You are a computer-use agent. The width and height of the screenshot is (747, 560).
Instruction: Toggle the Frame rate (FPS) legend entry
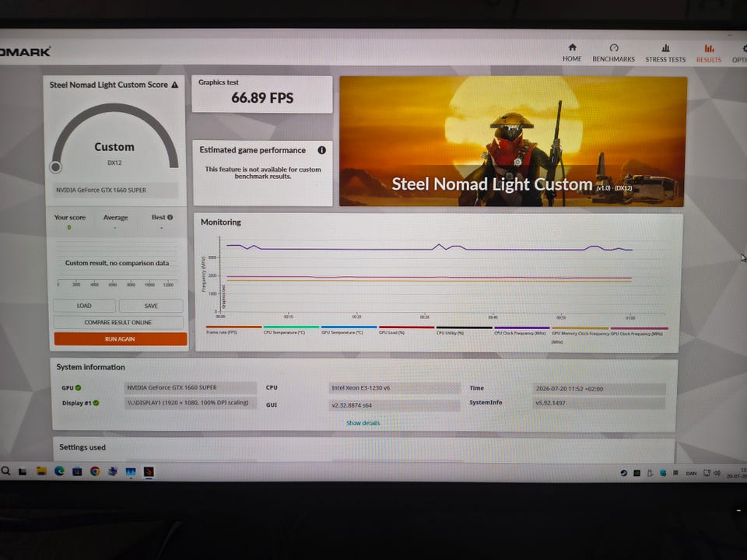tap(233, 330)
